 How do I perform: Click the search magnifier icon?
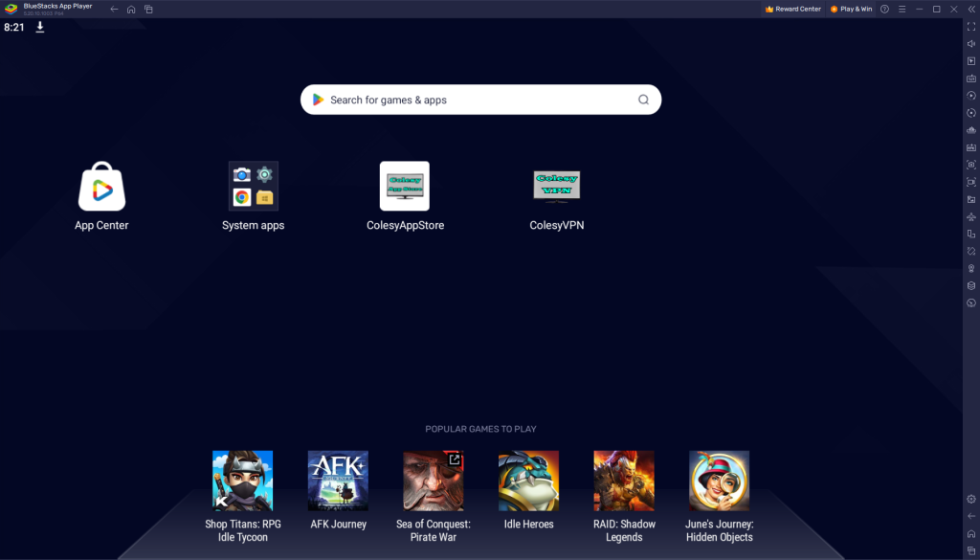(x=643, y=100)
